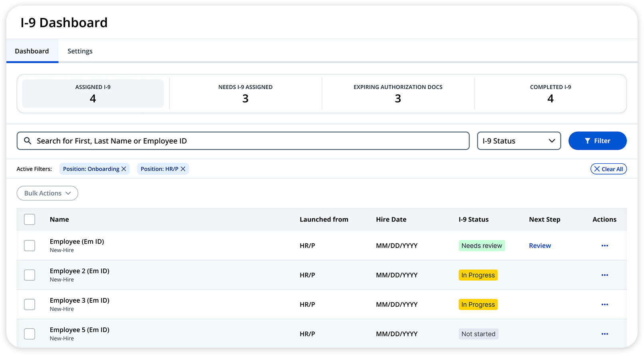Open actions menu for Employee (Em ID)
The height and width of the screenshot is (355, 644).
(x=604, y=246)
